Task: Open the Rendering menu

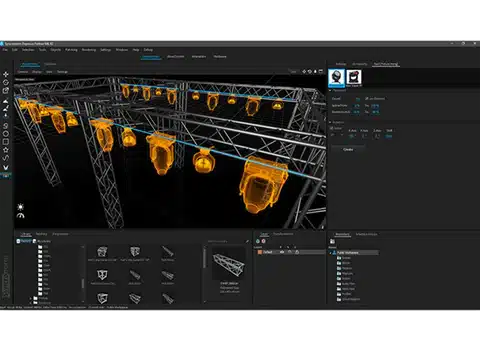Action: pos(89,50)
